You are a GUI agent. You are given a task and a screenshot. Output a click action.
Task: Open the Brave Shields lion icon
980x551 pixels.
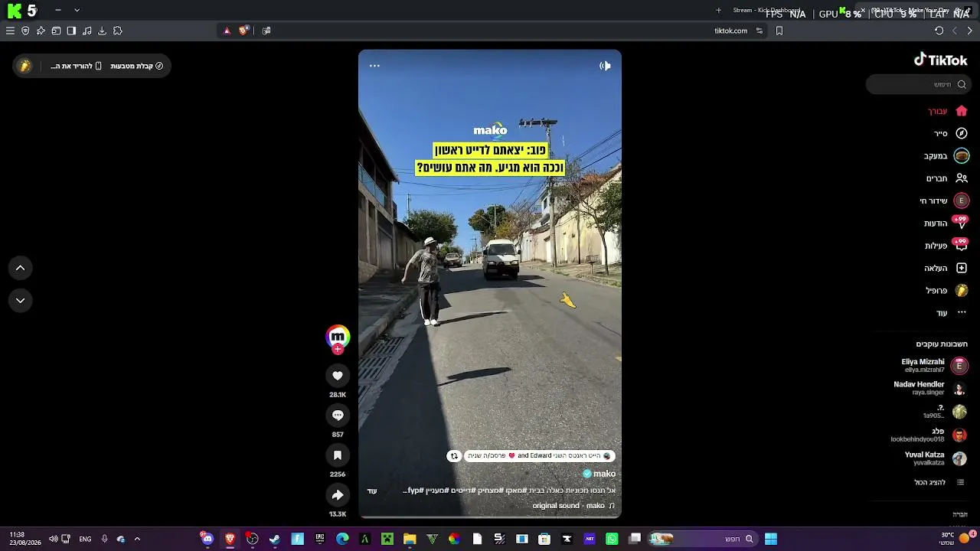(243, 31)
